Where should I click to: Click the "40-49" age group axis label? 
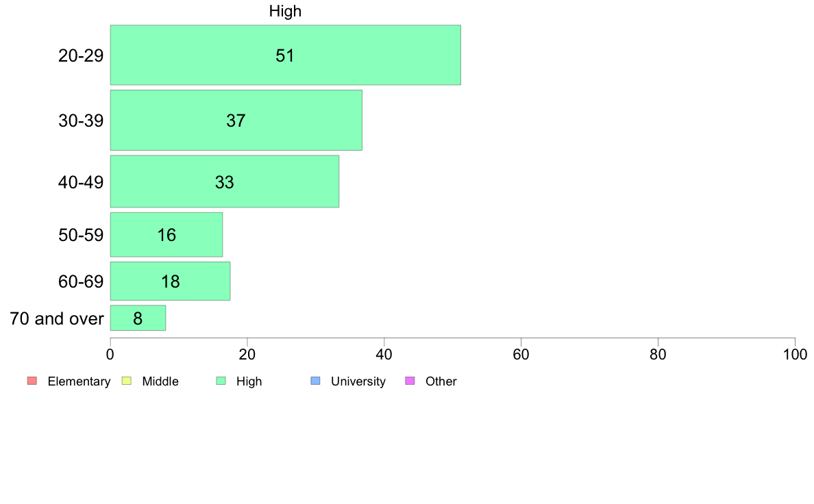coord(81,182)
